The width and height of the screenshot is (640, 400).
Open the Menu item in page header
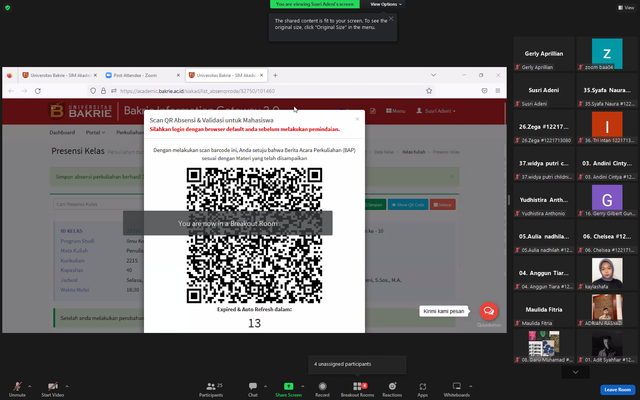[396, 111]
